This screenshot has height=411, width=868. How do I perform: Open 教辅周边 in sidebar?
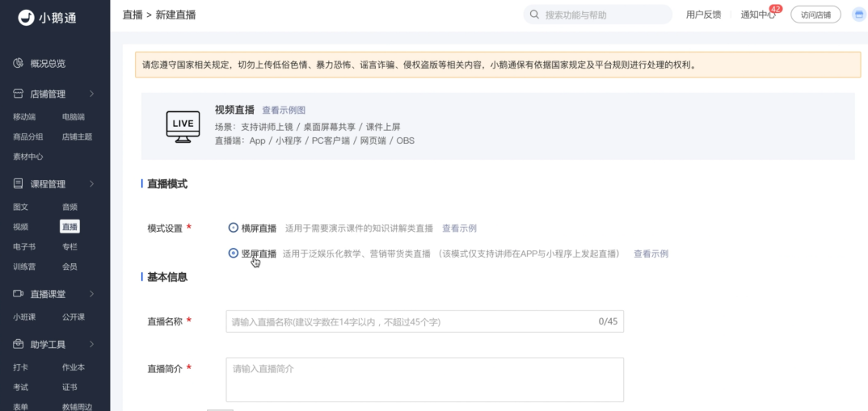pyautogui.click(x=77, y=407)
